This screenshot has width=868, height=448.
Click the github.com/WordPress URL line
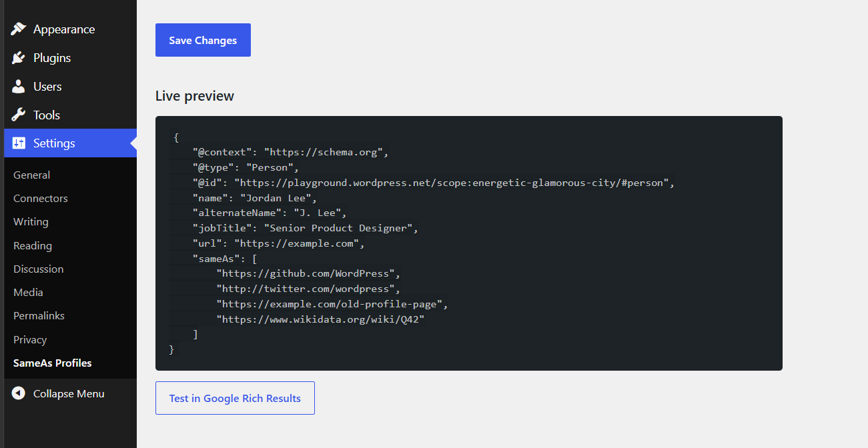(x=308, y=273)
